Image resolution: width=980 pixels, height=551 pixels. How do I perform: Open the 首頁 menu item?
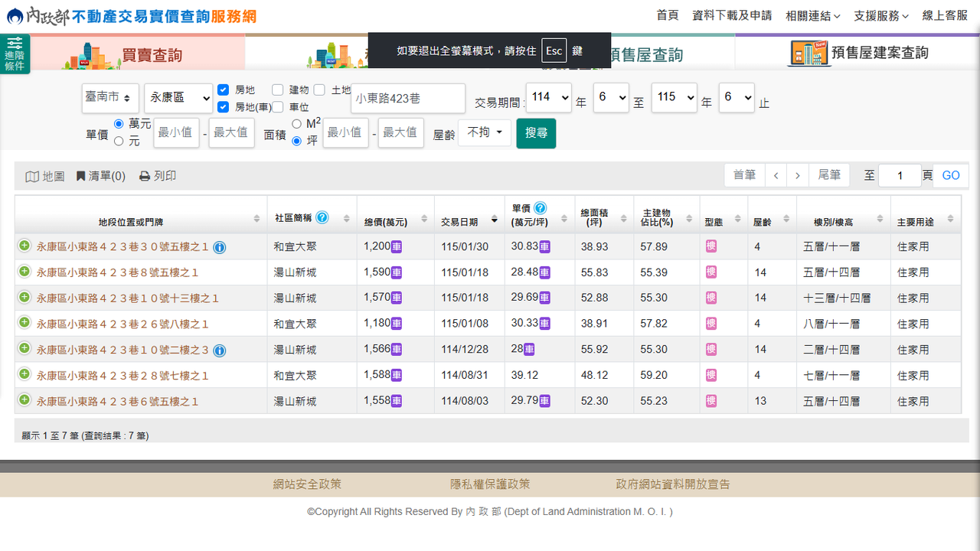tap(668, 15)
